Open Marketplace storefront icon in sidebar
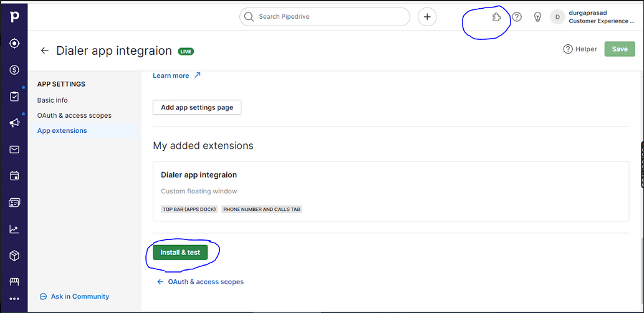Image resolution: width=644 pixels, height=313 pixels. tap(14, 282)
